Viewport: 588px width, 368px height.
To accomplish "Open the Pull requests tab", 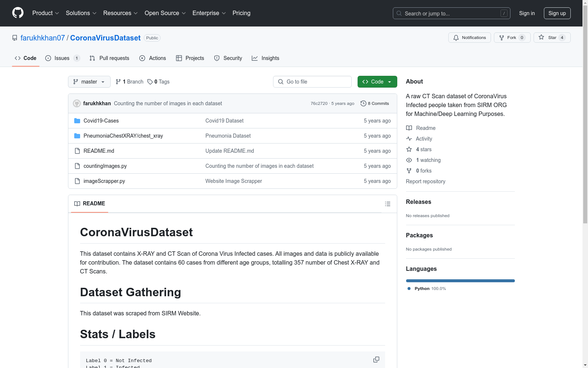I will 110,58.
